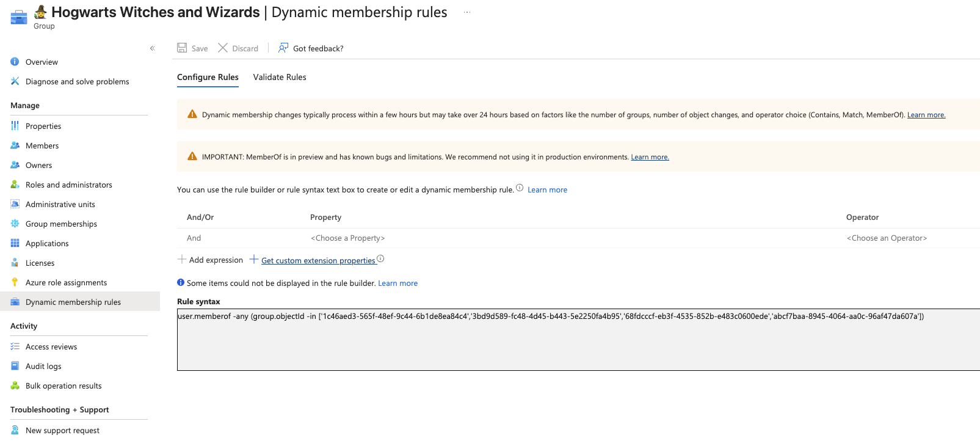The height and width of the screenshot is (446, 980).
Task: Click the Group memberships gear icon
Action: click(15, 224)
